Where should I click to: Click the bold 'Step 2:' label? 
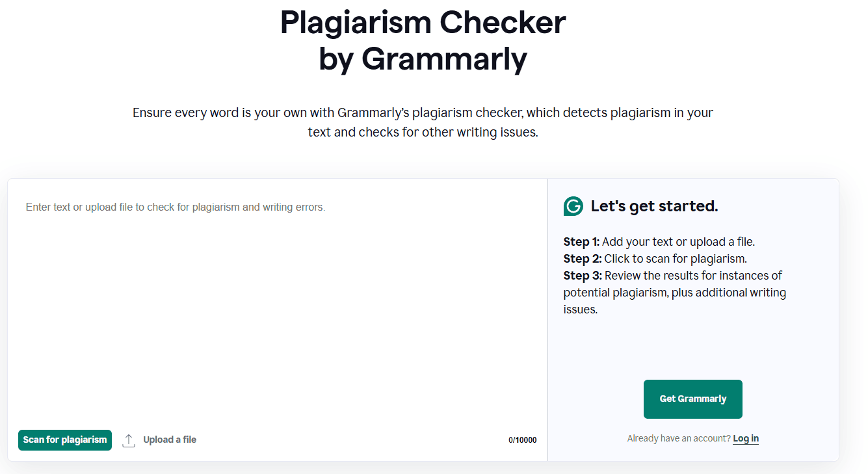(583, 259)
